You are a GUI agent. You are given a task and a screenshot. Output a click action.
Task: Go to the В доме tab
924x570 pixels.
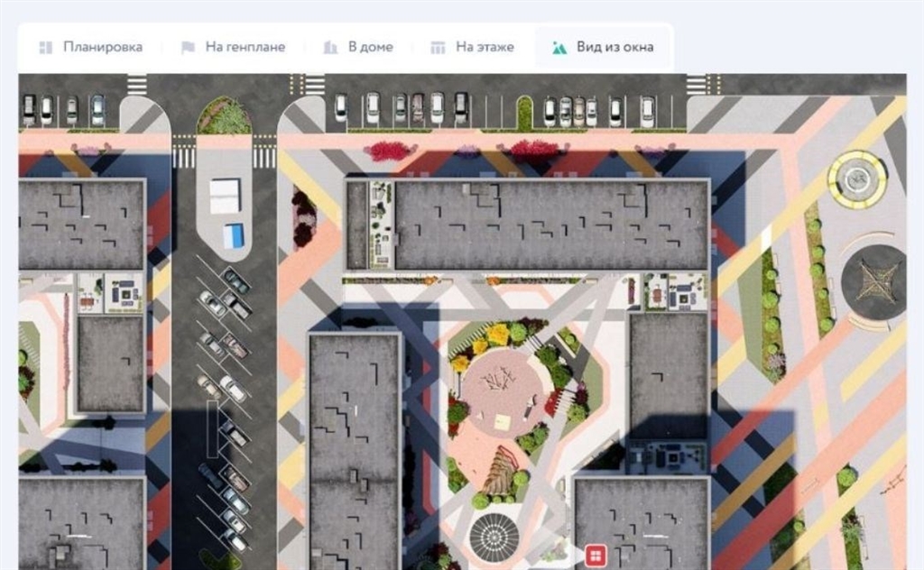point(370,47)
